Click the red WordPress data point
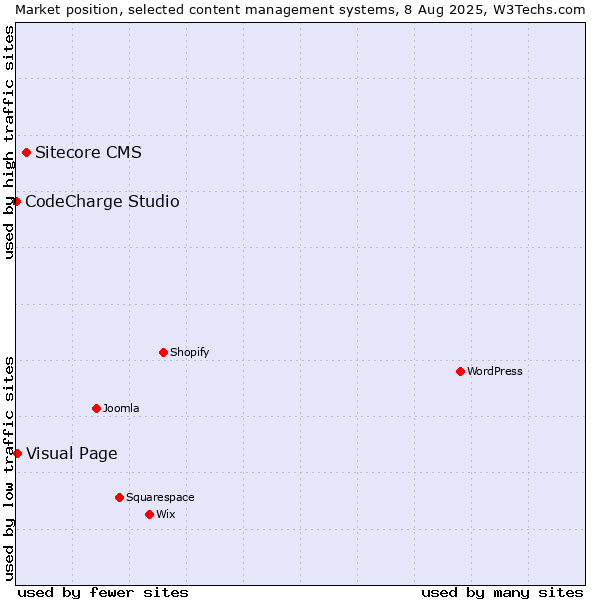The width and height of the screenshot is (600, 600). click(x=460, y=371)
